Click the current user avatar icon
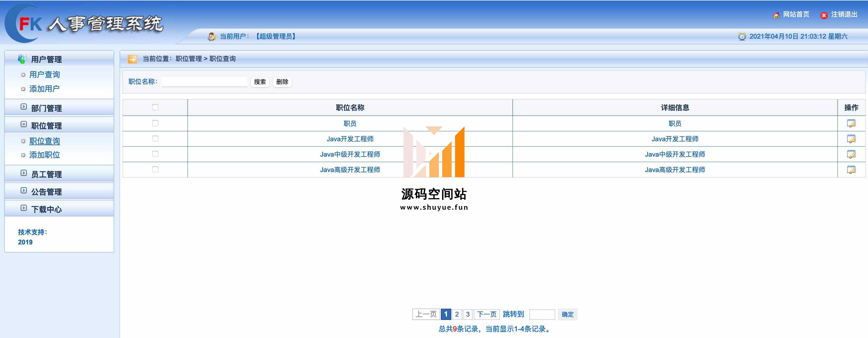 click(x=212, y=36)
